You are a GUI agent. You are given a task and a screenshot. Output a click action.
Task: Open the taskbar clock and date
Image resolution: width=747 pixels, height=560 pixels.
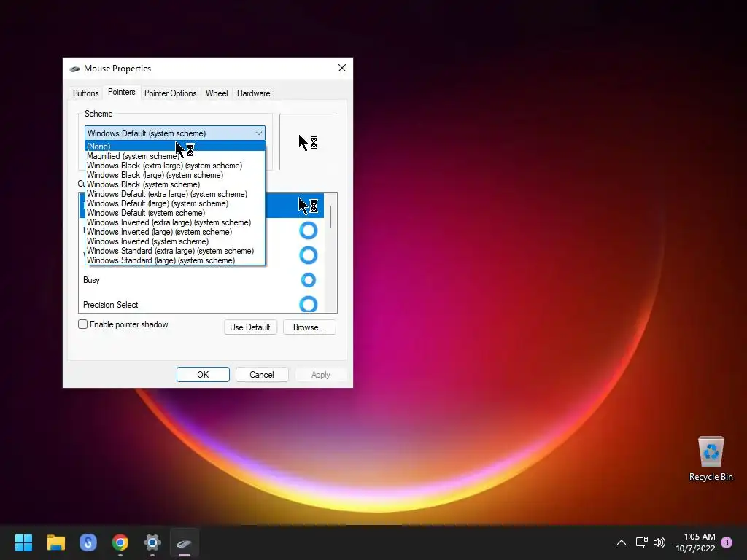pyautogui.click(x=695, y=542)
